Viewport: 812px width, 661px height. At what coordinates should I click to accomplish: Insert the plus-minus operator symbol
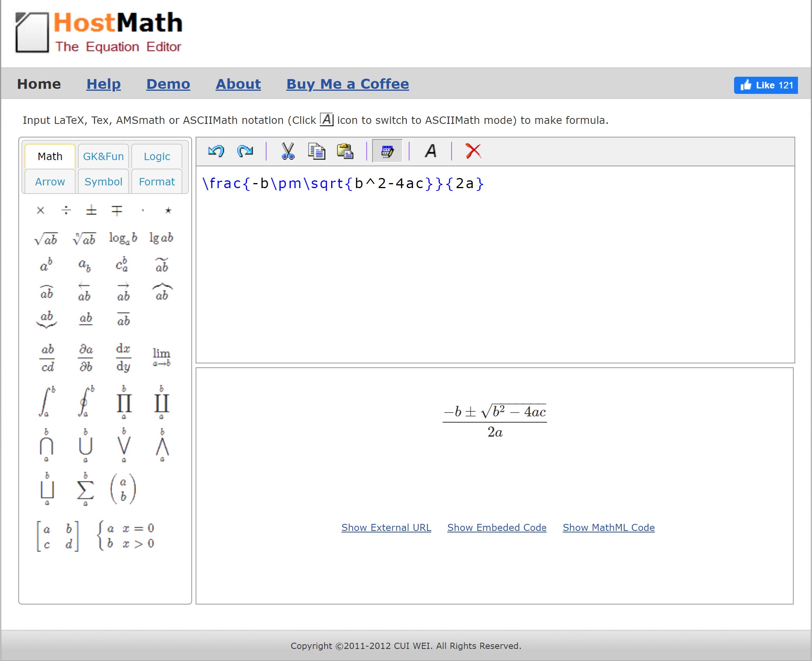click(x=91, y=211)
